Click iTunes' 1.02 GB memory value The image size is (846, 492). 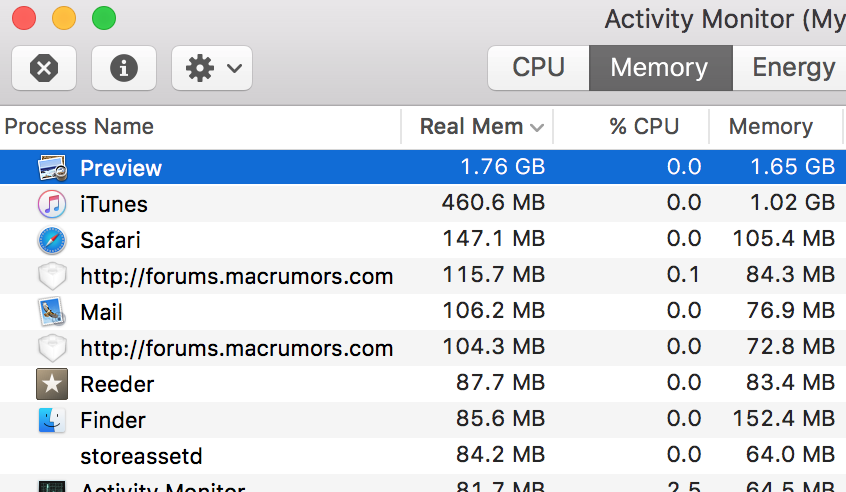coord(793,203)
